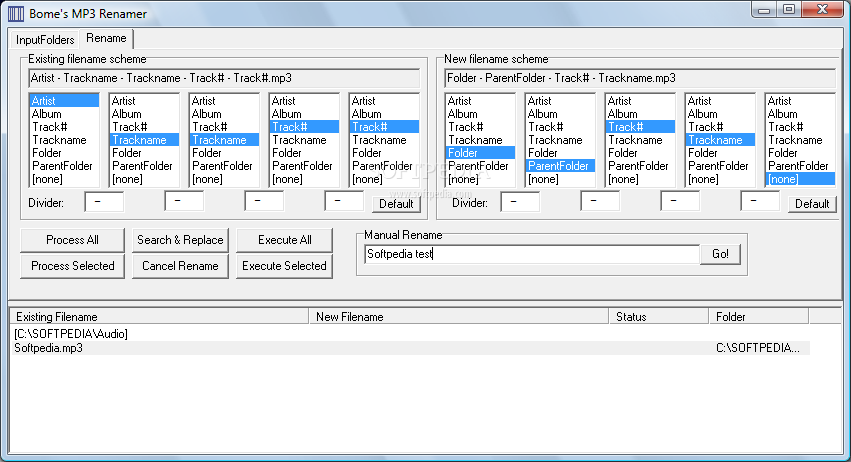Select Track# in fourth Existing scheme list

304,127
